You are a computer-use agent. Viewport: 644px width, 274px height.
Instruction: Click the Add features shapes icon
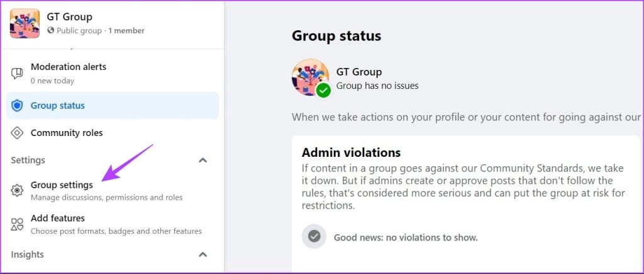[x=18, y=224]
